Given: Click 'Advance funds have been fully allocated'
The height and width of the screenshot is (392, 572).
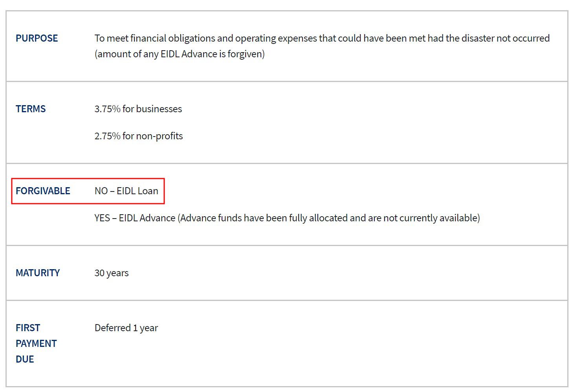Looking at the screenshot, I should [x=264, y=218].
